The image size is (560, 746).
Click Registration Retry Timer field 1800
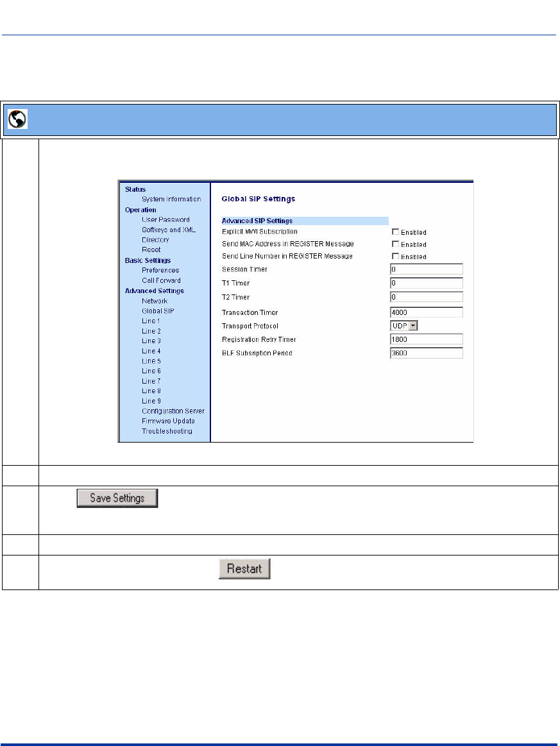[427, 339]
